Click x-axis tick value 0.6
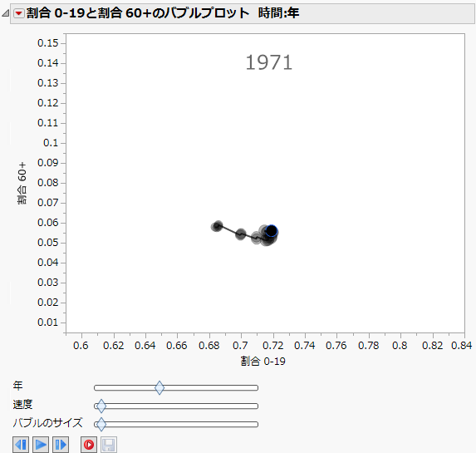 (x=81, y=346)
